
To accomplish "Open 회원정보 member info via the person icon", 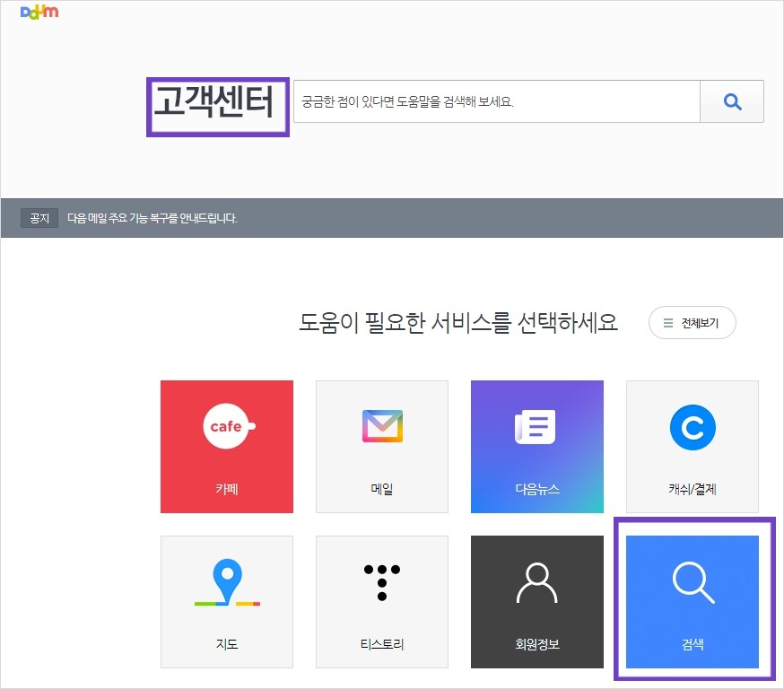I will coord(536,583).
